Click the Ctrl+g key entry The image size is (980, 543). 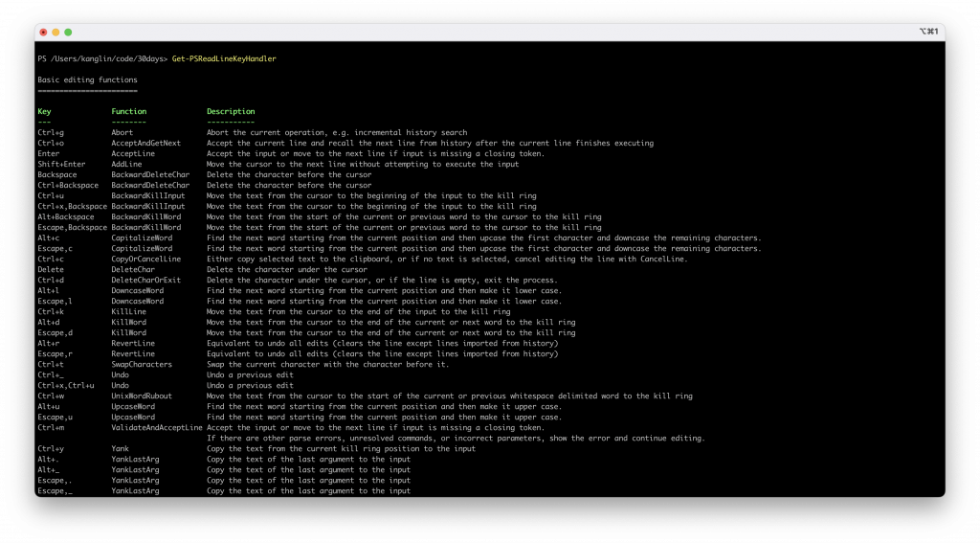51,132
